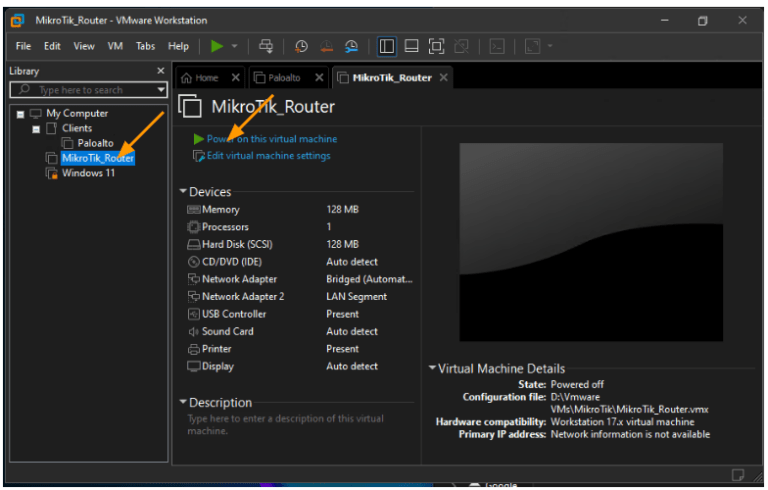Viewport: 768px width, 490px height.
Task: Select Paloalto in the library tree
Action: [95, 143]
